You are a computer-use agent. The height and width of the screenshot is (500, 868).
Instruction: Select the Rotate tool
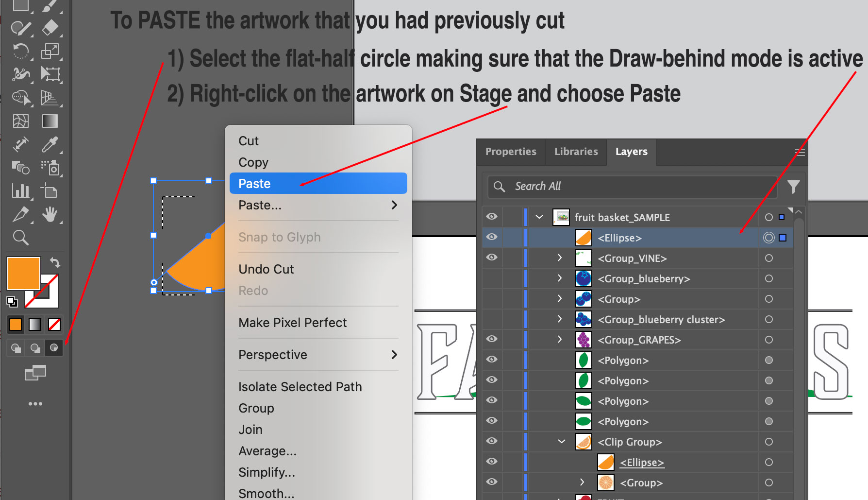[x=20, y=51]
